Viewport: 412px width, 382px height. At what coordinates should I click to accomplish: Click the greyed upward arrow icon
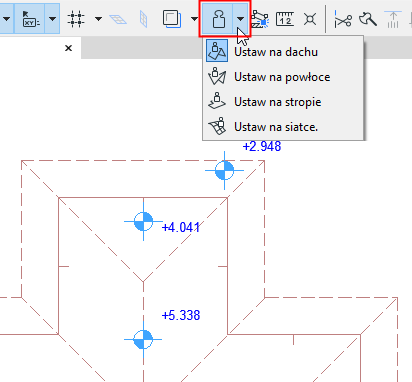tap(393, 19)
